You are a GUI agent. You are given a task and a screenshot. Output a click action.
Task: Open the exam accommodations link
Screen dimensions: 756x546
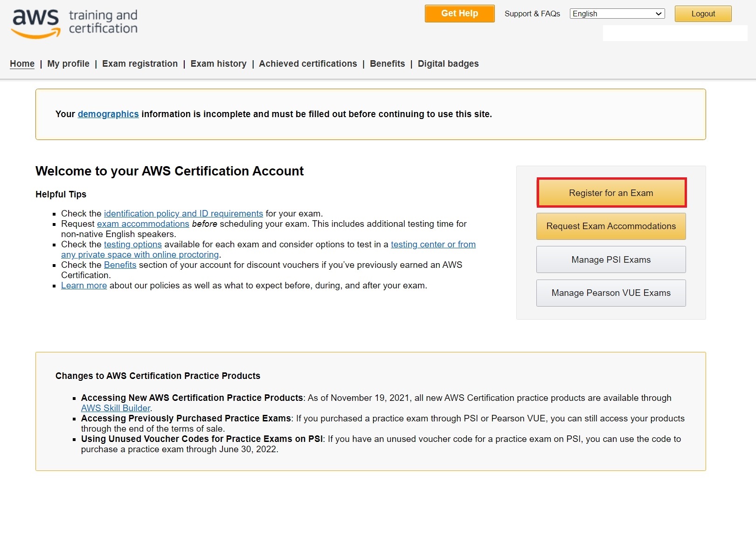pos(143,224)
